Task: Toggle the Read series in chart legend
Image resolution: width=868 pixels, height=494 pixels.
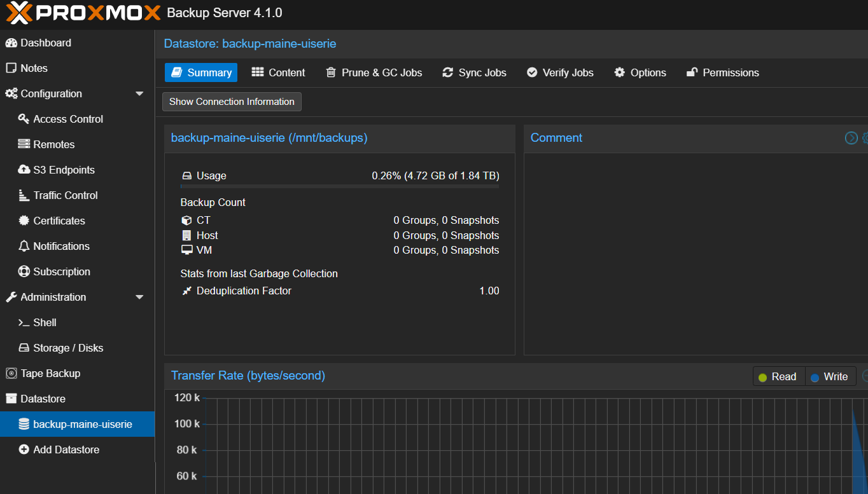Action: (779, 376)
